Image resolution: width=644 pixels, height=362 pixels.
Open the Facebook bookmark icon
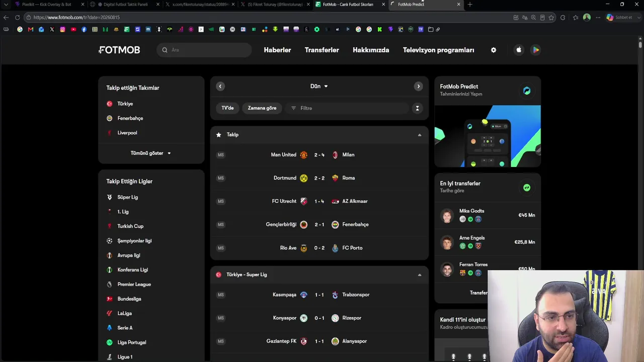[84, 29]
